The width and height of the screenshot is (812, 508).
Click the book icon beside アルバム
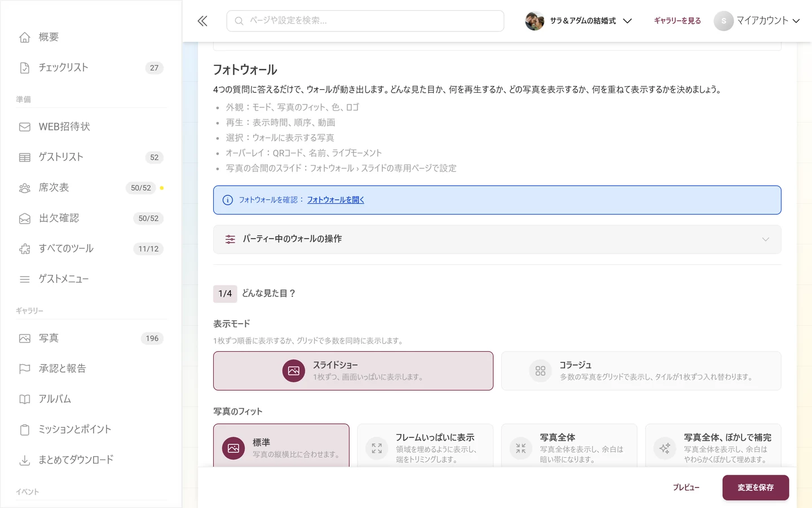25,400
